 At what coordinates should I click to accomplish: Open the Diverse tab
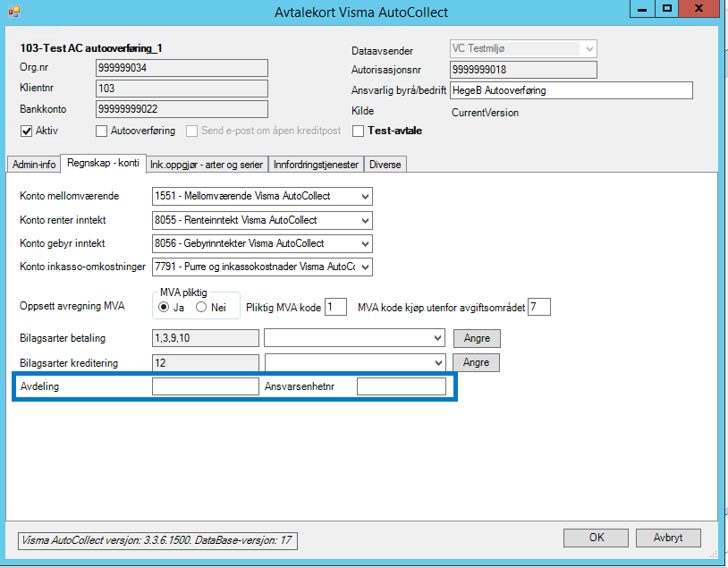point(385,165)
